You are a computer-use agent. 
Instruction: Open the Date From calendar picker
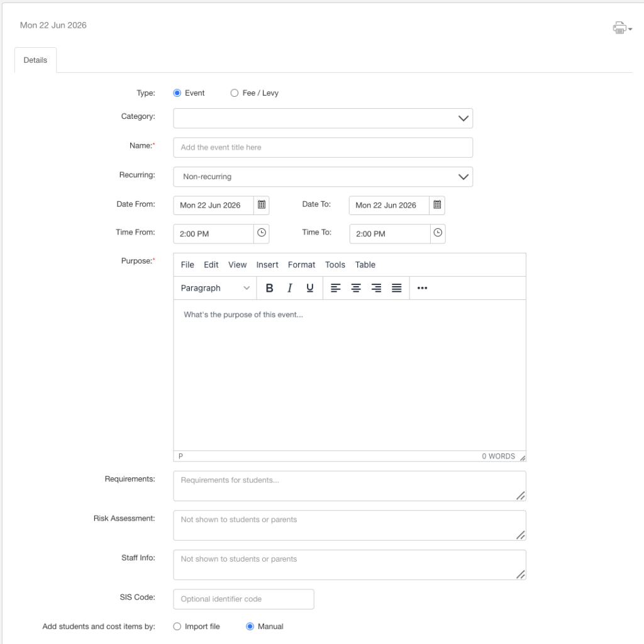[x=262, y=204]
